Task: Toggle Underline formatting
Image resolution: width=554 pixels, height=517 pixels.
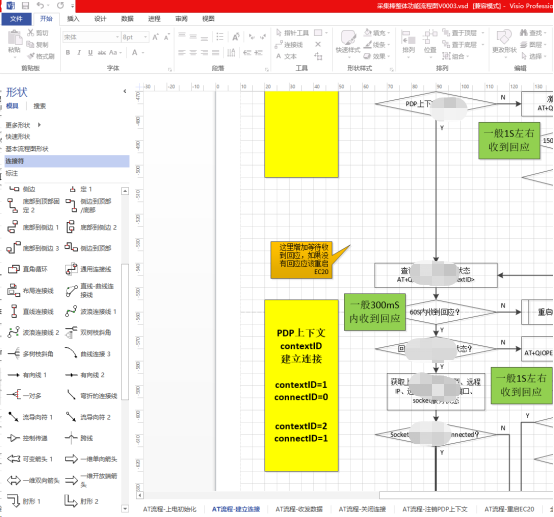Action: (90, 52)
